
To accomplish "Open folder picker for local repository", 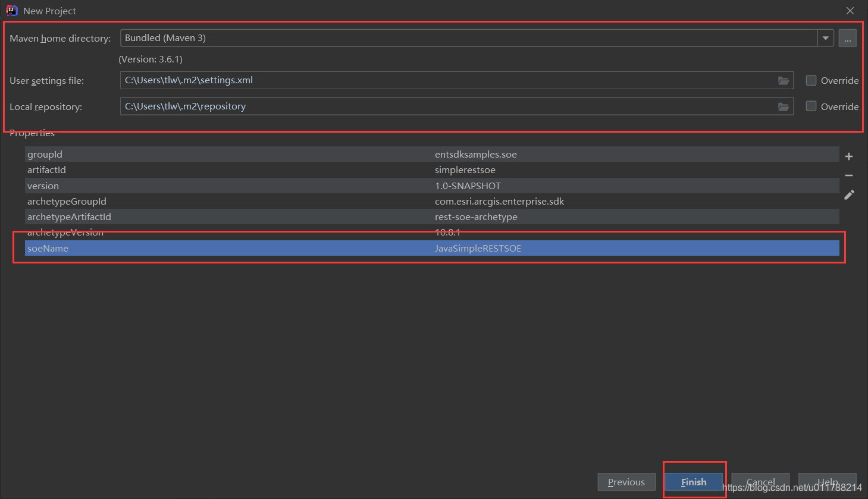I will pos(784,106).
